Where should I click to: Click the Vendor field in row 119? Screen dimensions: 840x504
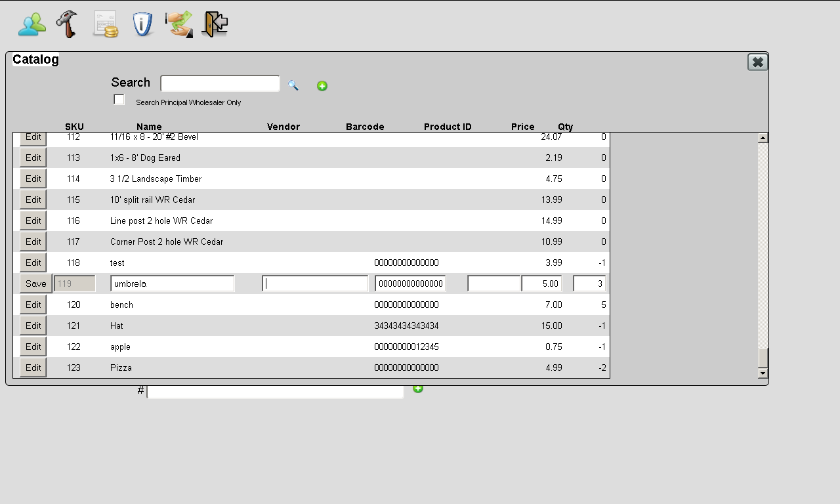tap(315, 283)
